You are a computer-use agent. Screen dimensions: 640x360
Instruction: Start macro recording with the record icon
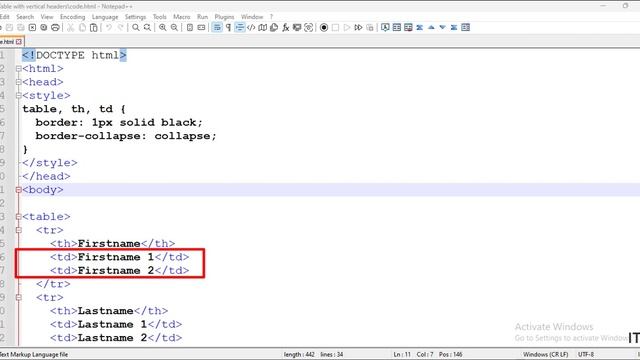324,27
